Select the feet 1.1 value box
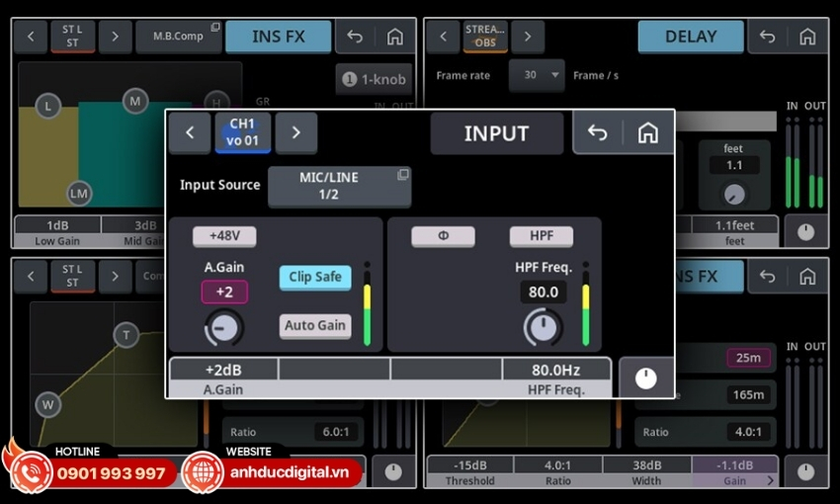Viewport: 840px width, 504px height. [734, 165]
